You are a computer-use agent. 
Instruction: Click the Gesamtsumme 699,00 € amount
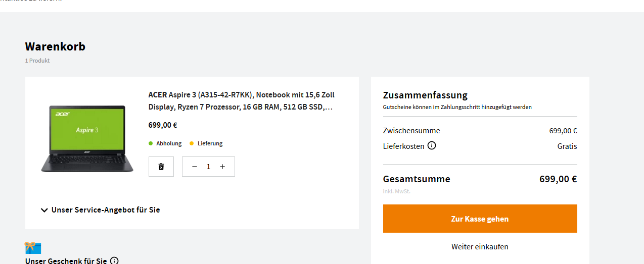(x=558, y=179)
